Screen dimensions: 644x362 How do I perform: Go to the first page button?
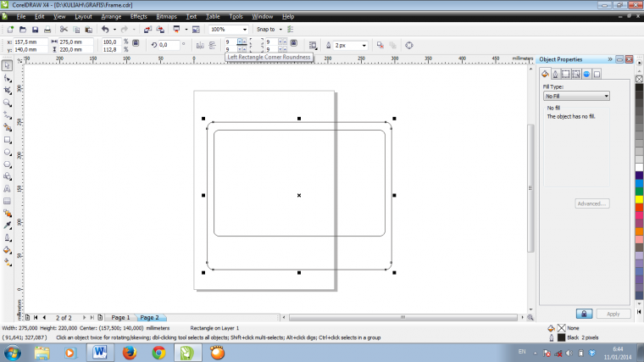tap(36, 318)
